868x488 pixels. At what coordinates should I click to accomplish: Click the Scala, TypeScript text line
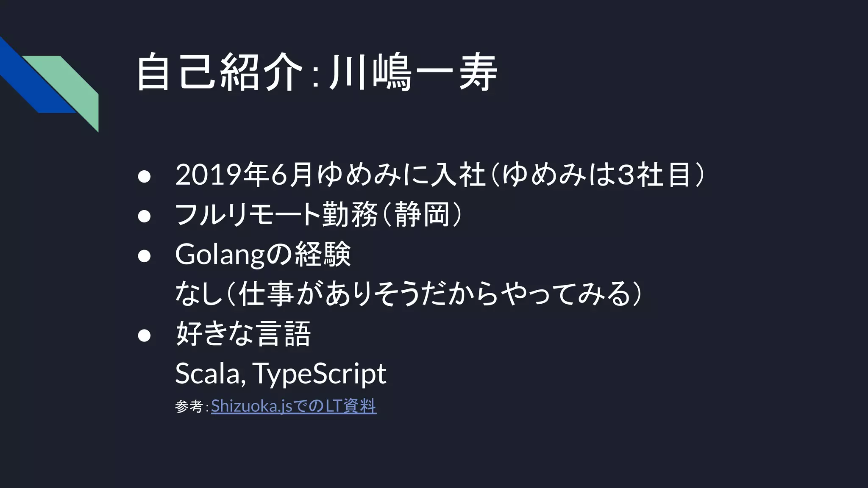tap(281, 374)
